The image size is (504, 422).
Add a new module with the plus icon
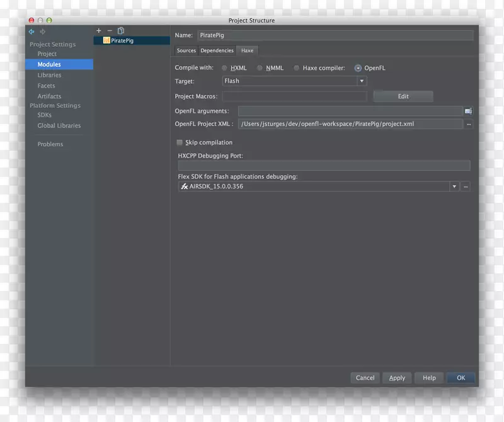(x=99, y=30)
